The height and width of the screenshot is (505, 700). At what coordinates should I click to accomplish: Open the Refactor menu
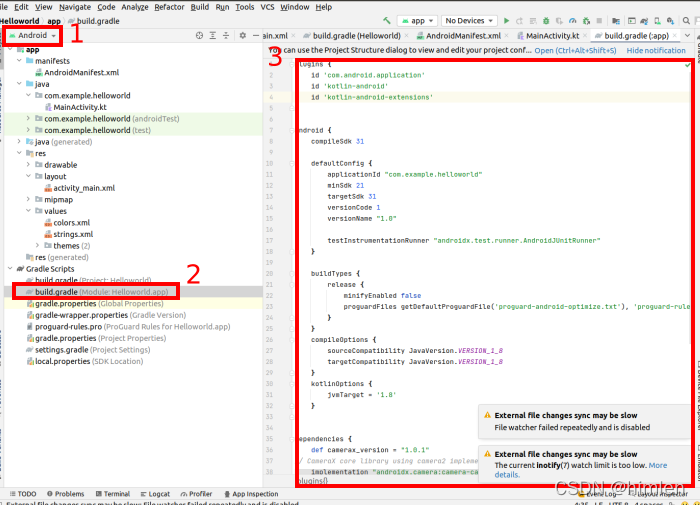[169, 7]
